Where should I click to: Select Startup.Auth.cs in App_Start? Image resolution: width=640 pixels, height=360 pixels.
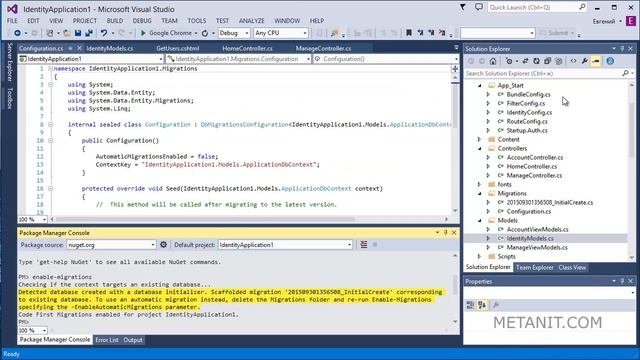[x=527, y=130]
